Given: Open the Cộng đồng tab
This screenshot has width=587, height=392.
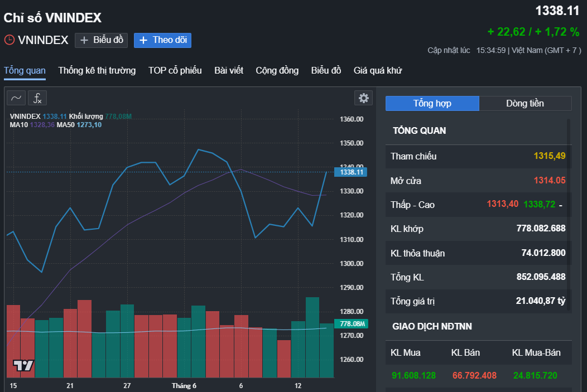Looking at the screenshot, I should pos(277,71).
